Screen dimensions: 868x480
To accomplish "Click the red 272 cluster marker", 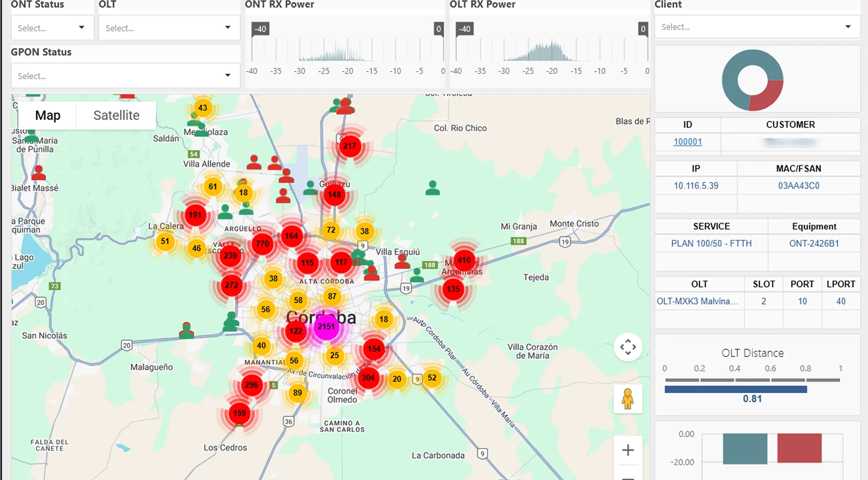I will [x=232, y=285].
